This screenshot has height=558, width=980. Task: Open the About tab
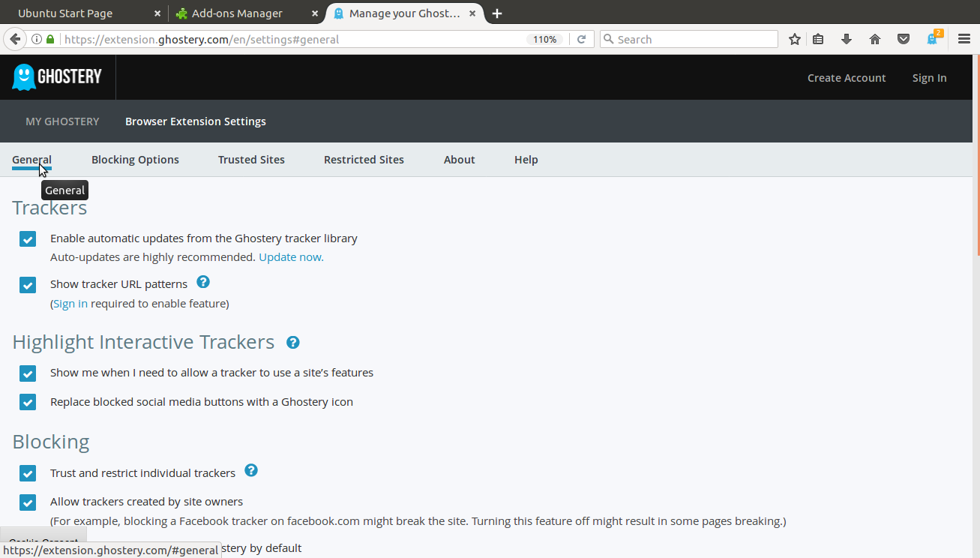459,159
